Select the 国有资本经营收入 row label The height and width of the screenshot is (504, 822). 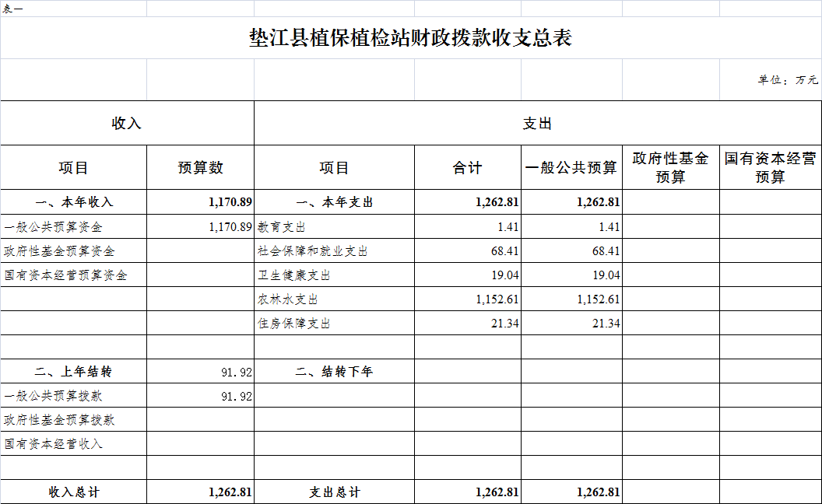[x=54, y=444]
